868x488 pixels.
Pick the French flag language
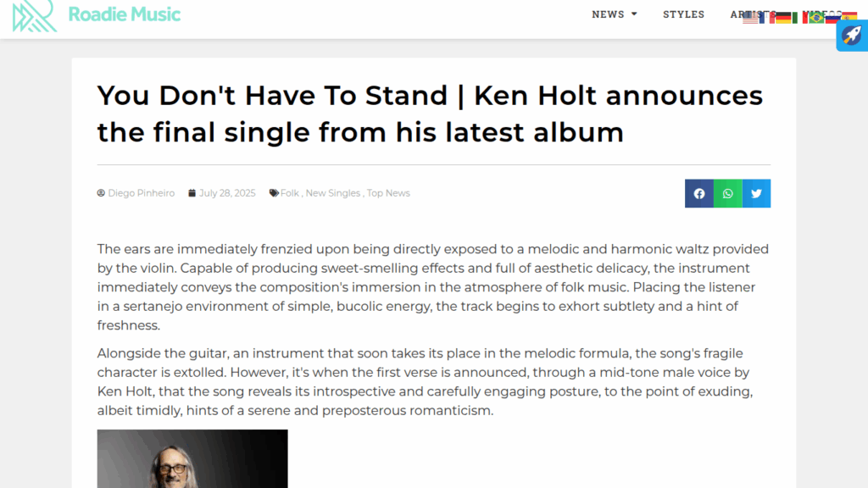[767, 17]
